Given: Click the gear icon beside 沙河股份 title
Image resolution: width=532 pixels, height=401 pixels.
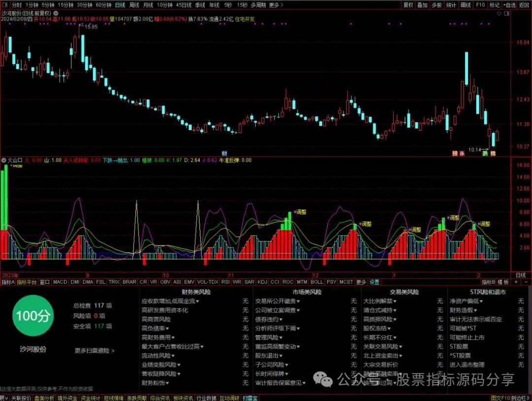Looking at the screenshot, I should click(x=56, y=13).
